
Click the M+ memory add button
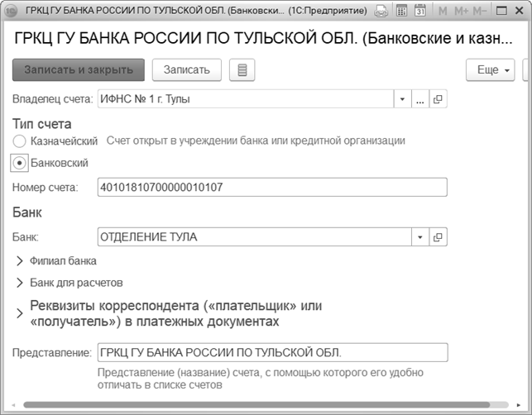point(461,12)
